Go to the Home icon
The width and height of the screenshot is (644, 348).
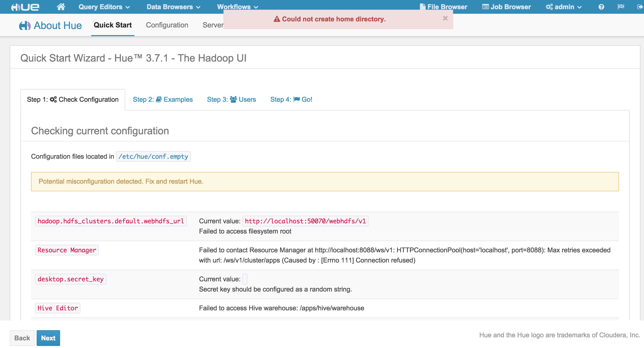pyautogui.click(x=61, y=7)
